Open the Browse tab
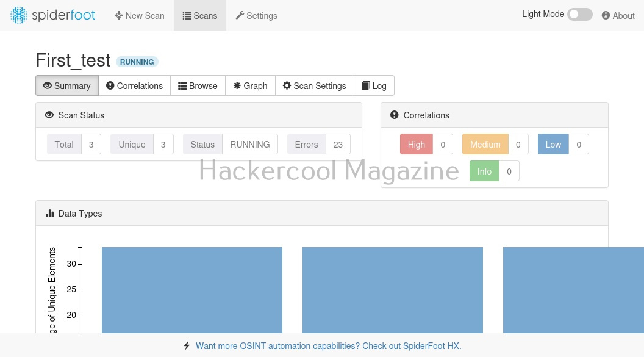The width and height of the screenshot is (644, 357). 198,85
